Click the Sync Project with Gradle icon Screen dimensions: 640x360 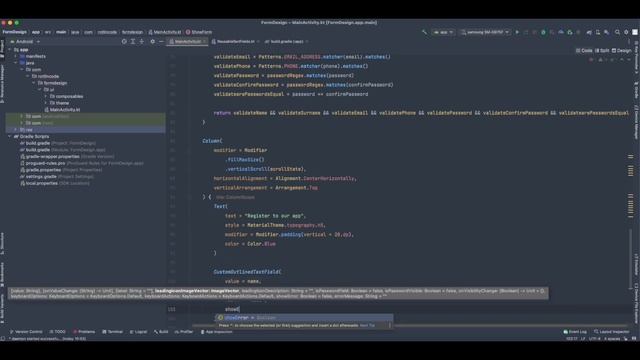[589, 32]
